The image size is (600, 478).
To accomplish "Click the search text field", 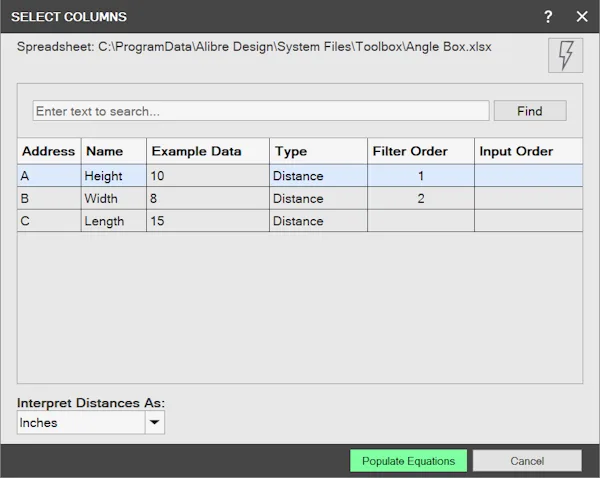I will tap(261, 111).
